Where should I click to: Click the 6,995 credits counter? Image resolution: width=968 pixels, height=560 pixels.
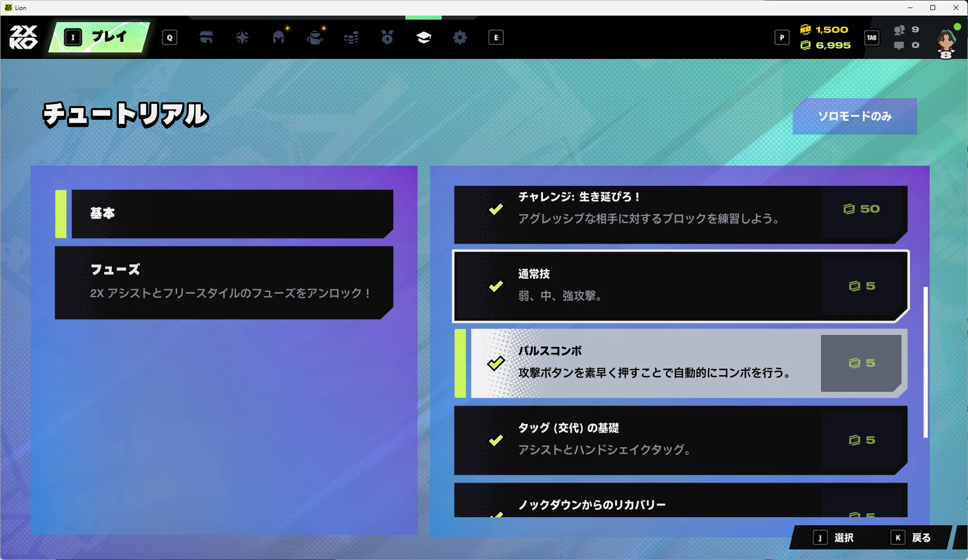pos(825,45)
